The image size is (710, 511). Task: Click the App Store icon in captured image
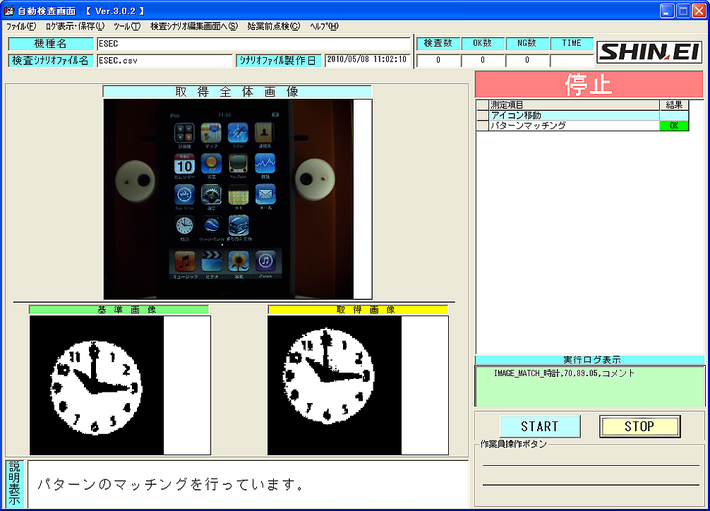click(x=184, y=195)
